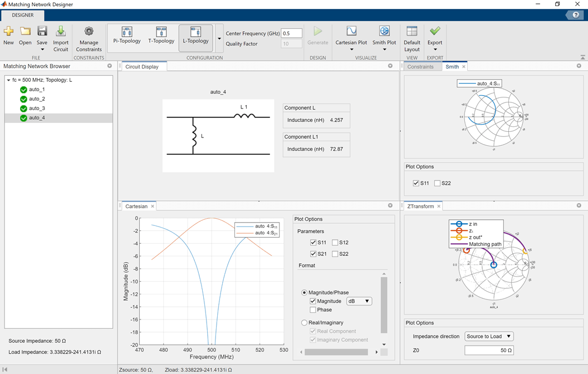Click the Import Circuit icon

click(x=60, y=31)
